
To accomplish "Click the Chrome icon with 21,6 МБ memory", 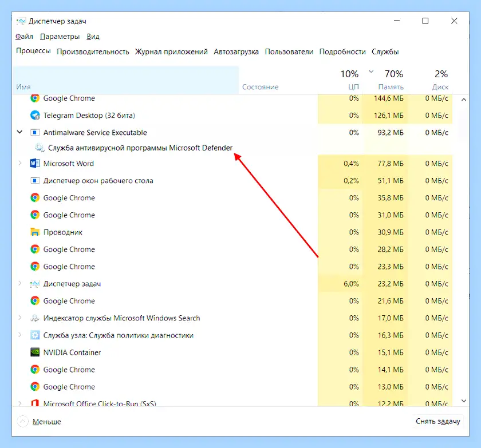I will coord(35,300).
